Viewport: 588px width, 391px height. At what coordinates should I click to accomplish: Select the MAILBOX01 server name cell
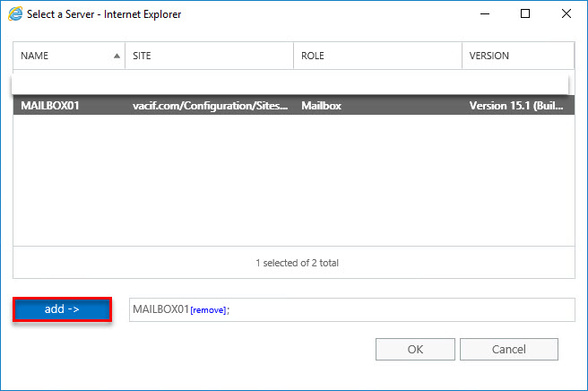pos(50,106)
